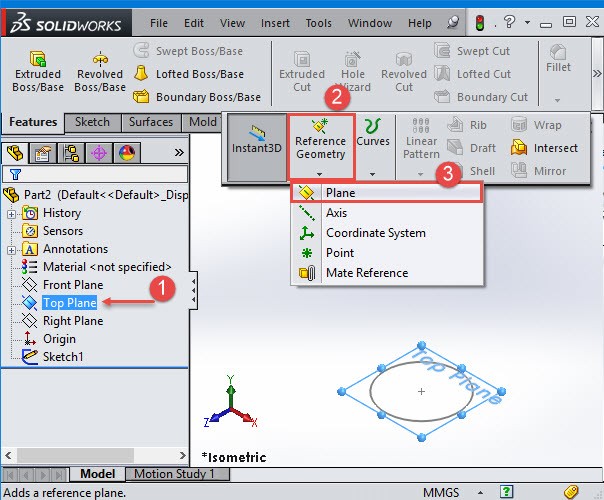
Task: Open the Help dropdown arrow beside question mark
Action: tap(527, 22)
